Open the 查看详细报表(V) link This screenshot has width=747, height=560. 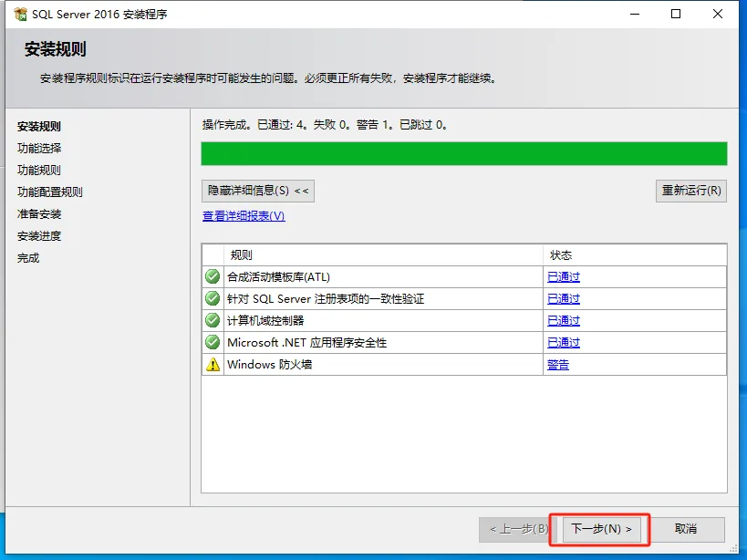(244, 216)
